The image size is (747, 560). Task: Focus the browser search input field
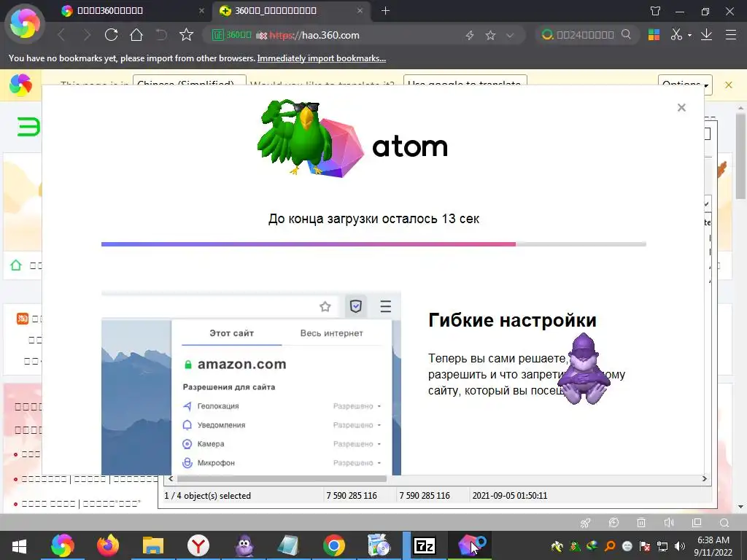point(585,35)
